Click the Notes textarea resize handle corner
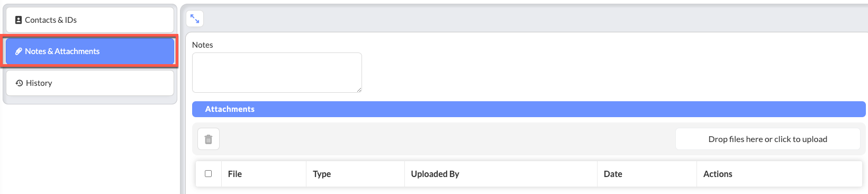 coord(359,90)
